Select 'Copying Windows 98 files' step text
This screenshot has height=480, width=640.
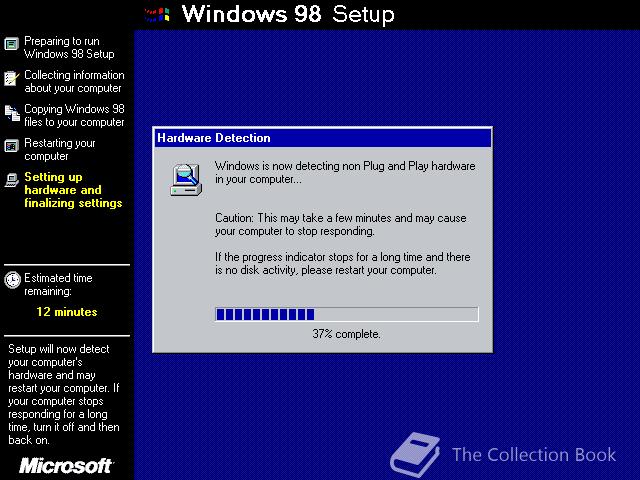(x=74, y=115)
